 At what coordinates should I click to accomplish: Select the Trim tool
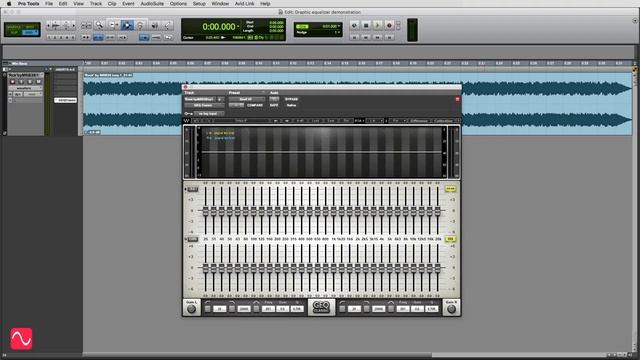(113, 25)
